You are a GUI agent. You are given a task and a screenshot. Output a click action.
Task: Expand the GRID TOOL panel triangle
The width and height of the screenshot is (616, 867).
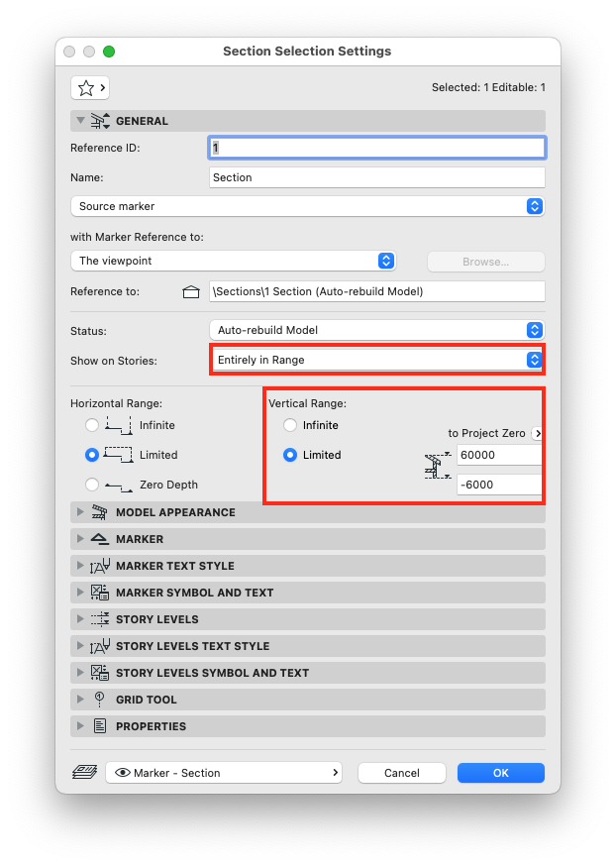pos(80,699)
